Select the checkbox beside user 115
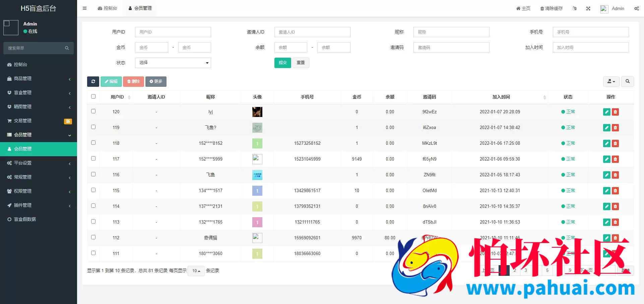Image resolution: width=644 pixels, height=304 pixels. tap(93, 190)
